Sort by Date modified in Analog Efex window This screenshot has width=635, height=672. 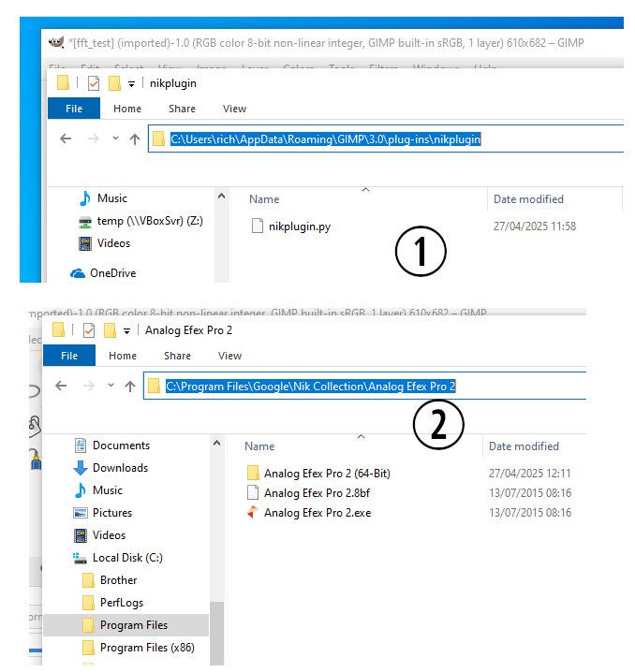coord(524,446)
